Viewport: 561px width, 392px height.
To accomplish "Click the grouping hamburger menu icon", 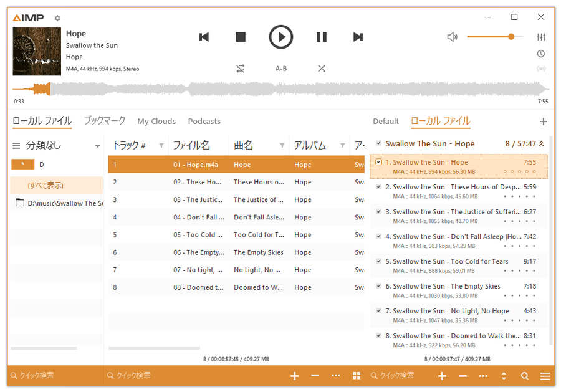I will [x=16, y=146].
